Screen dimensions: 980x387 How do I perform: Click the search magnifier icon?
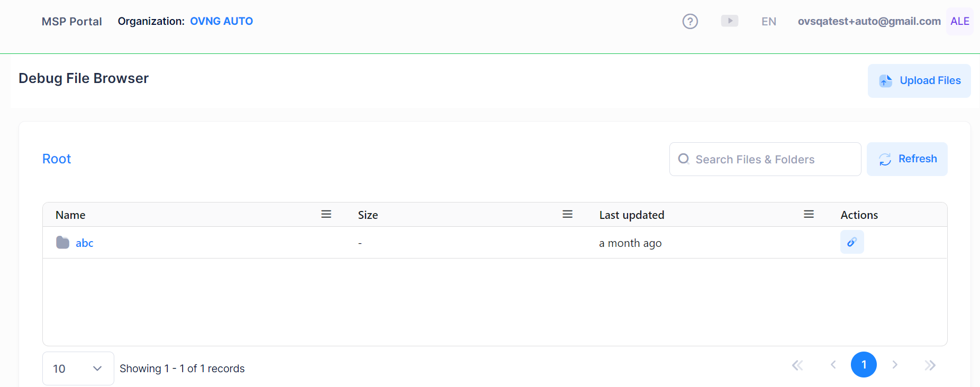(x=684, y=159)
